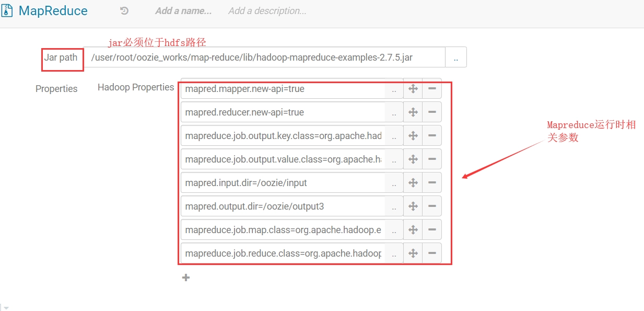This screenshot has width=644, height=311.
Task: Click the mapreduce.job.reduce.class property field
Action: [x=283, y=253]
